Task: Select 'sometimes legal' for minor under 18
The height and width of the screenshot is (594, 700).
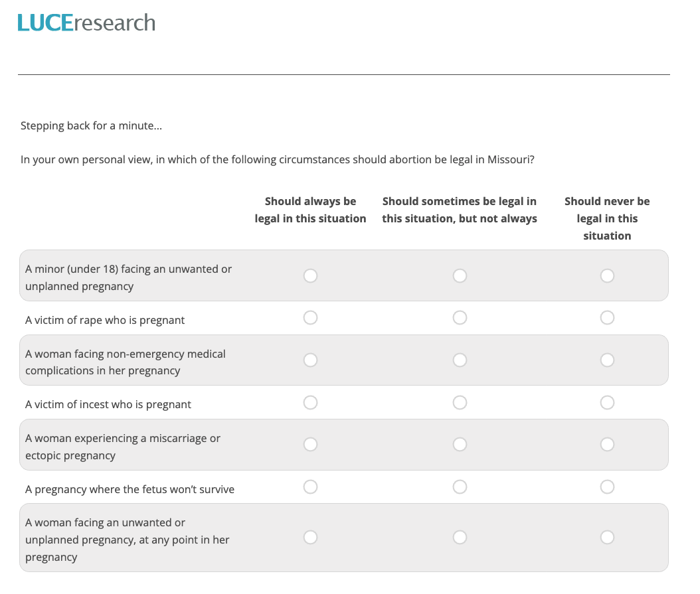Action: (x=460, y=276)
